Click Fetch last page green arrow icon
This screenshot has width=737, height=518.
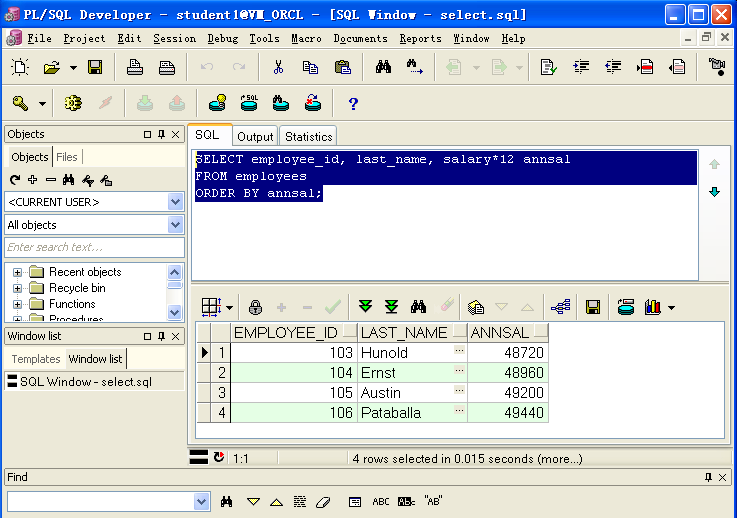click(x=392, y=307)
